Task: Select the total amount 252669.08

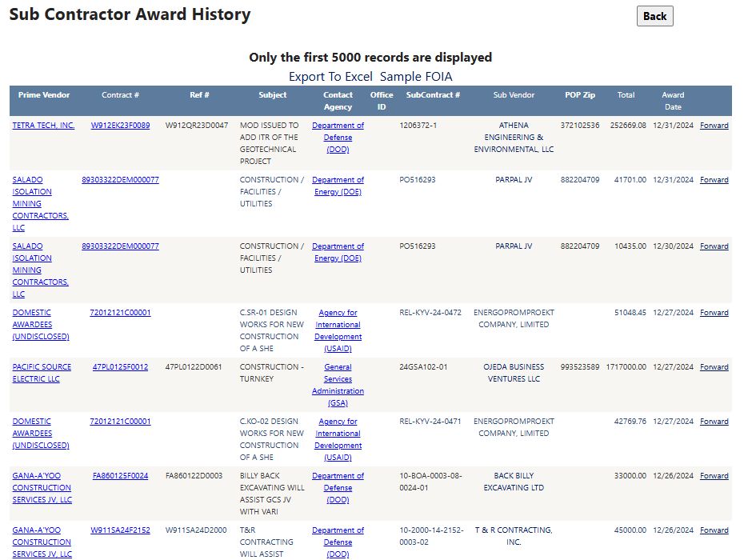Action: [x=628, y=125]
